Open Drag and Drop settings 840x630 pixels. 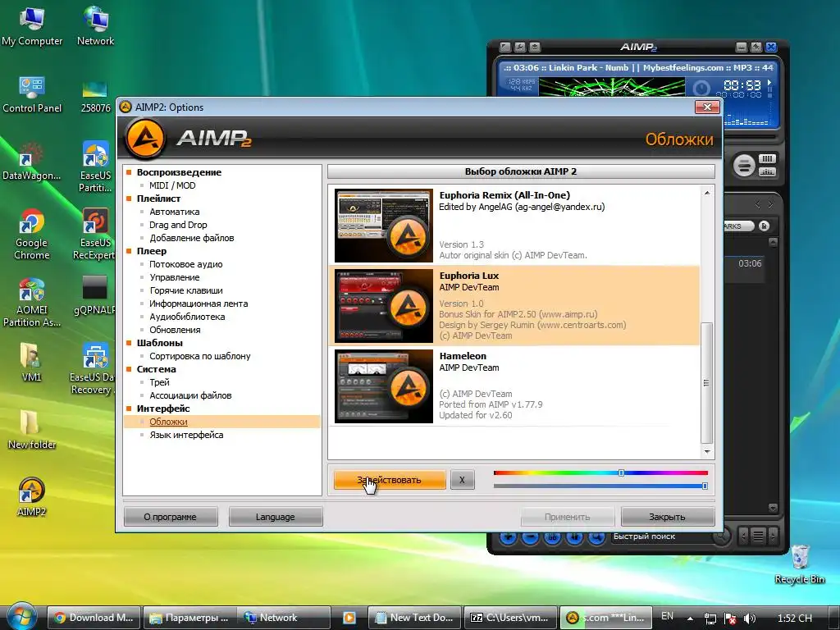tap(178, 225)
